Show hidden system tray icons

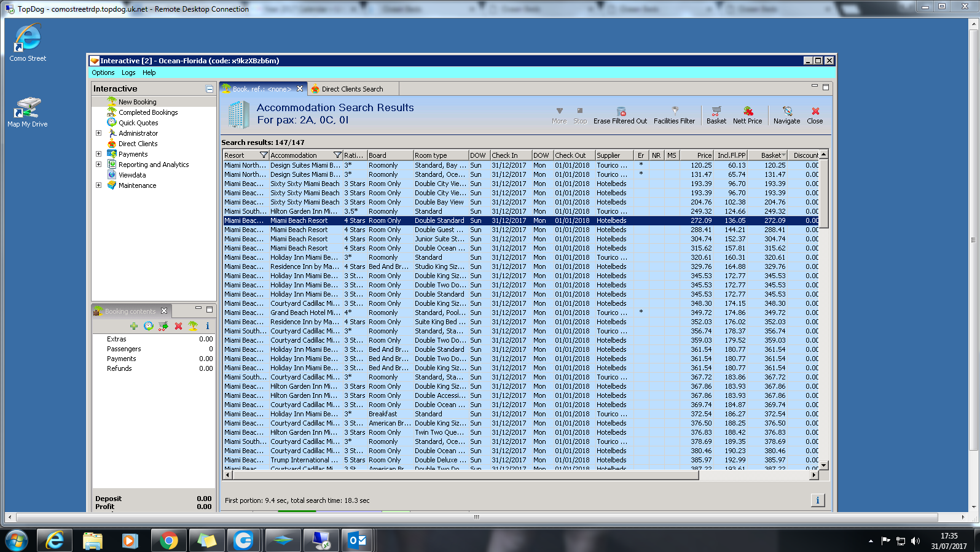click(x=871, y=541)
